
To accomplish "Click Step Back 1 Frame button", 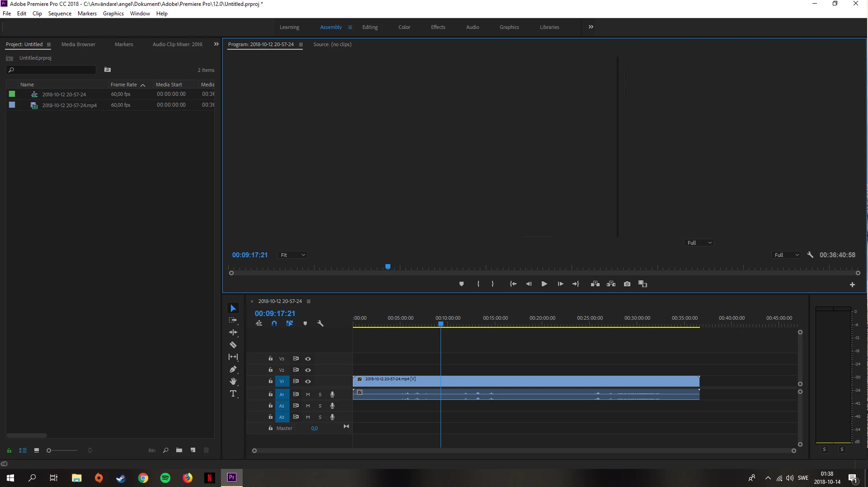I will (x=528, y=284).
